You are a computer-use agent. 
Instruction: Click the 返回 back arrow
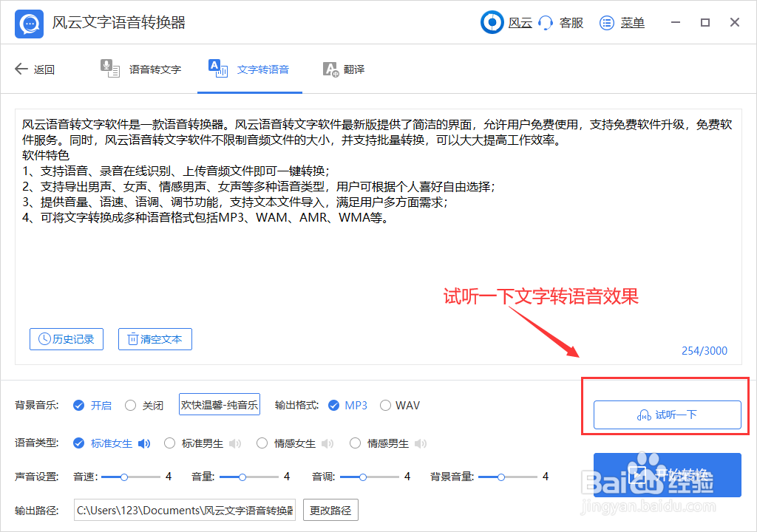[21, 69]
